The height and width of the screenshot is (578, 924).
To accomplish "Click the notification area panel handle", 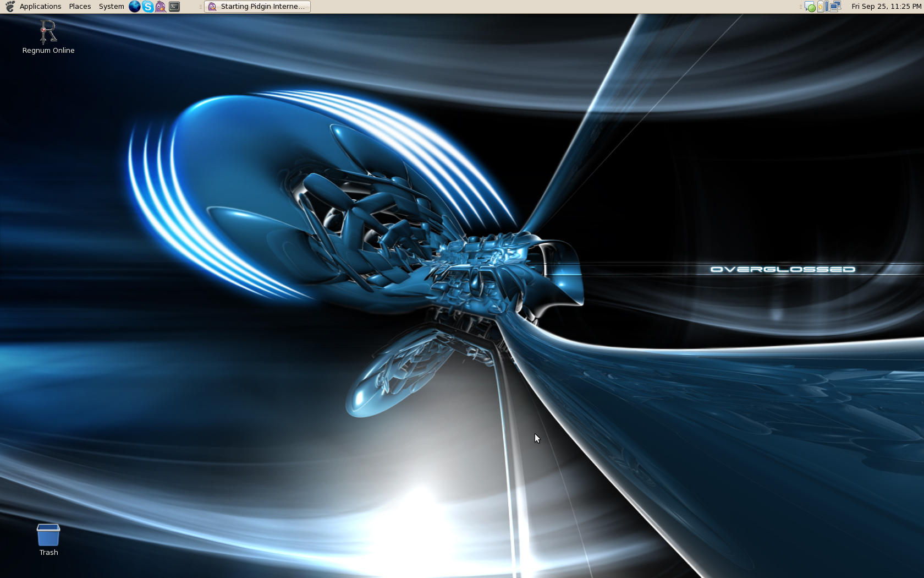I will click(801, 7).
